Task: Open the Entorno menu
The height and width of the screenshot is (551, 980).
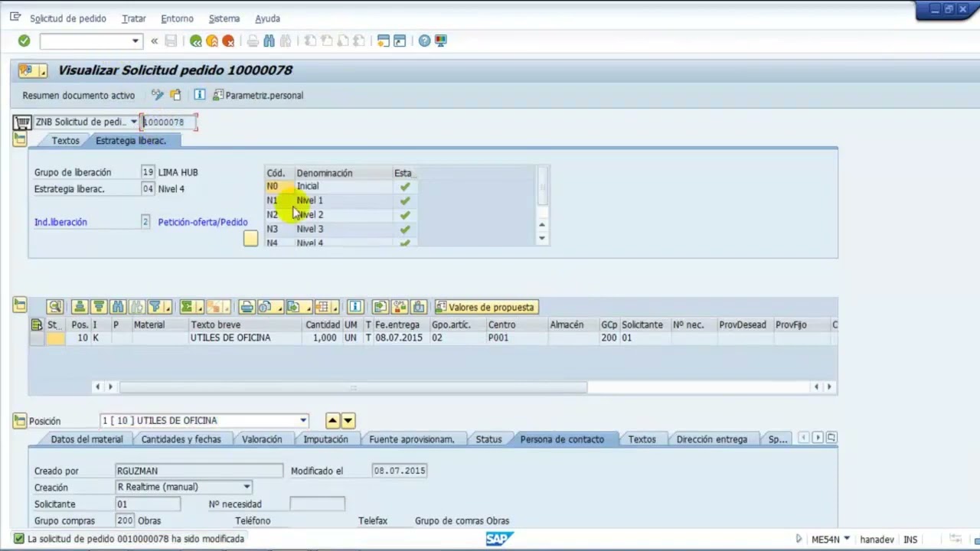Action: click(x=177, y=18)
